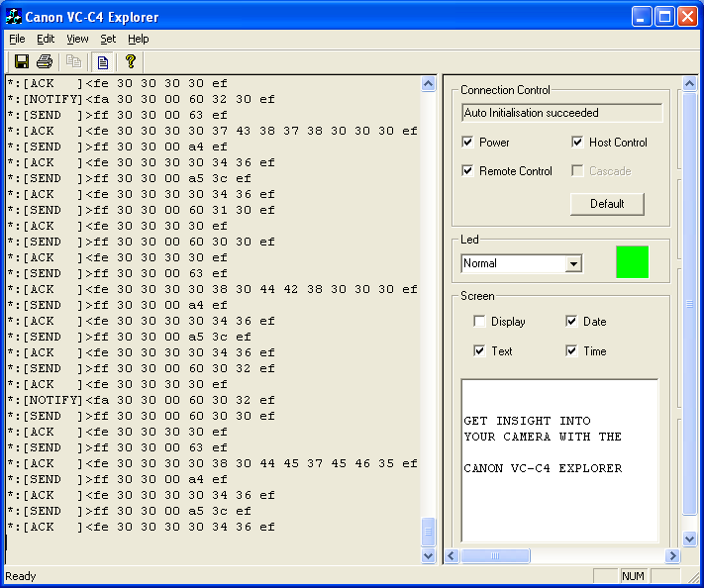Click the Auto Initialisation succeeded status field
Viewport: 704px width, 588px height.
point(561,113)
